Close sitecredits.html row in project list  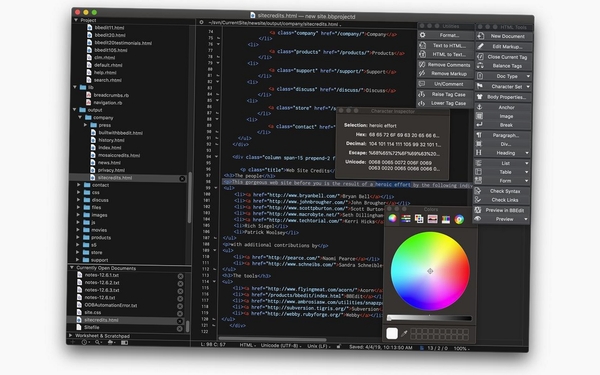[182, 179]
